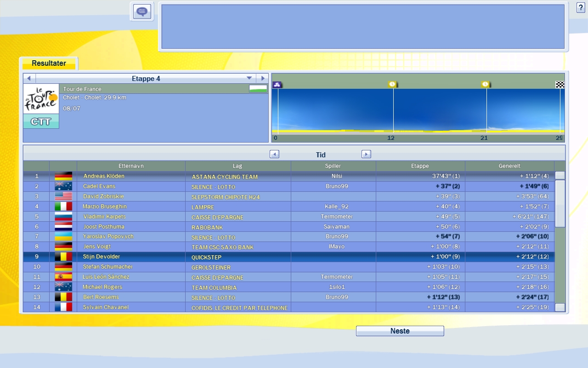Click French flag in Sylvain Chavanel row

point(63,307)
